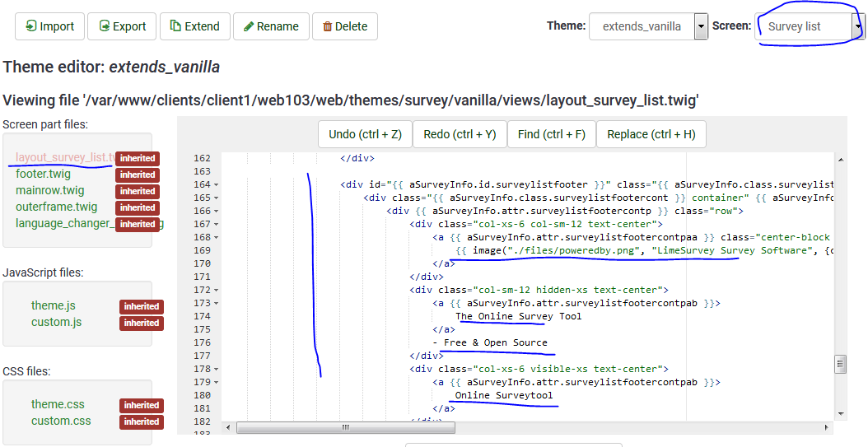Click Undo (ctrl + Z) button
Image resolution: width=868 pixels, height=447 pixels.
coord(365,134)
